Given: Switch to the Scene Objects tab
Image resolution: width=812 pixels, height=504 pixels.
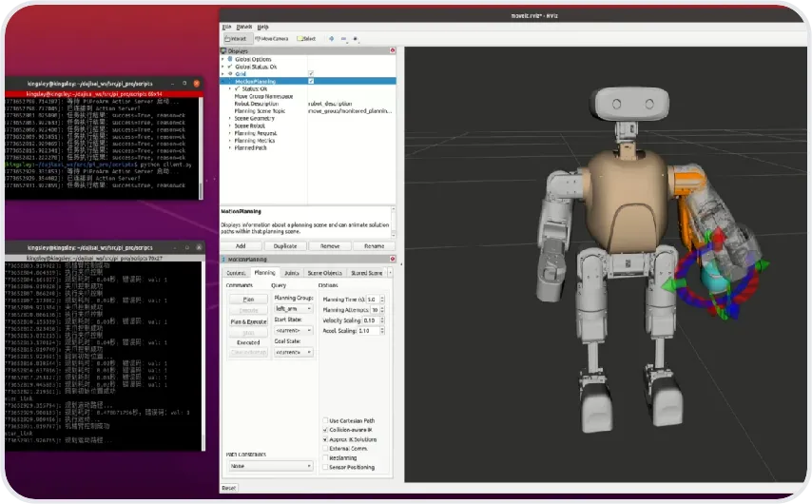Looking at the screenshot, I should pyautogui.click(x=324, y=273).
